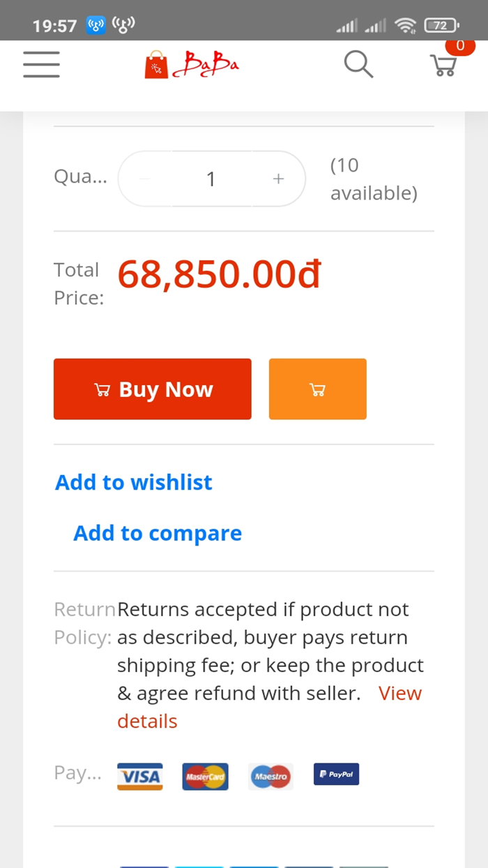Screen dimensions: 488x868
Task: Open the search magnifier icon
Action: [358, 65]
